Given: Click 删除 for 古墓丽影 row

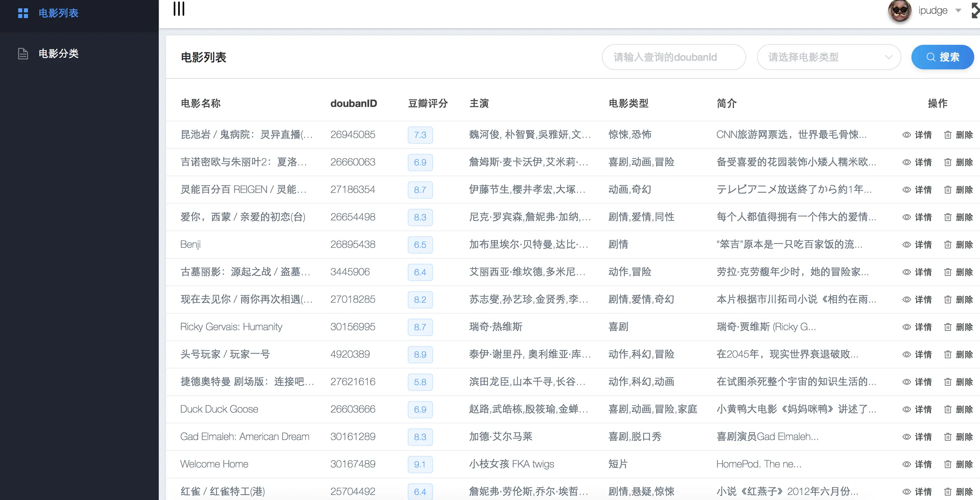Looking at the screenshot, I should (x=964, y=272).
